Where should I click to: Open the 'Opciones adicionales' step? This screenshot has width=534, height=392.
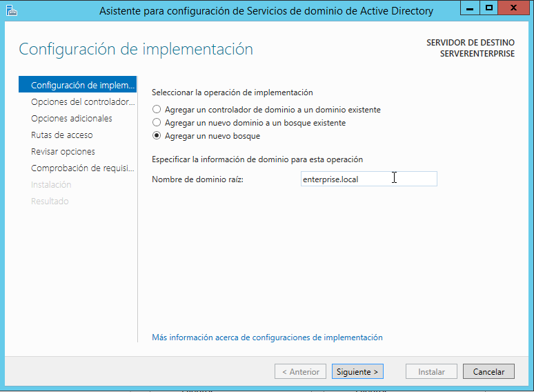72,118
